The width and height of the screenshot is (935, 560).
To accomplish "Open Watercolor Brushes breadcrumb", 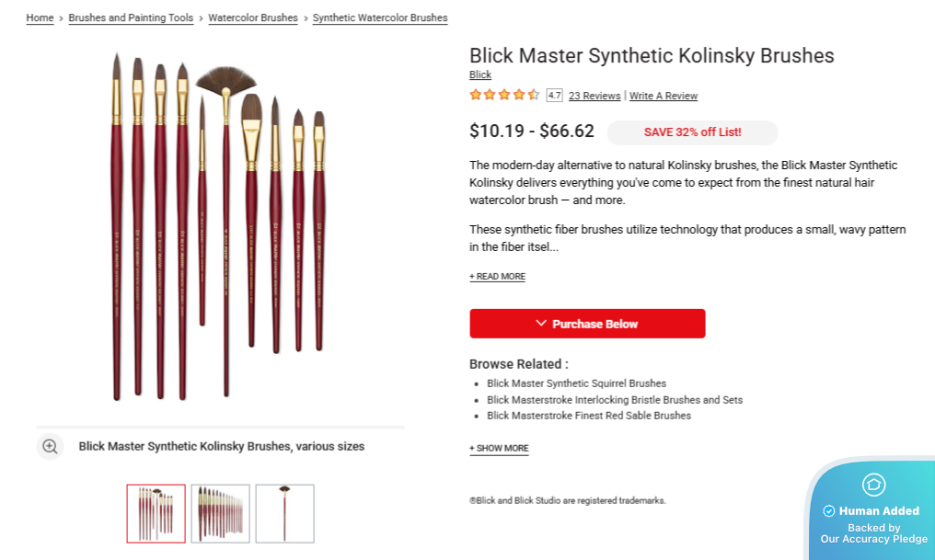I will pos(253,17).
